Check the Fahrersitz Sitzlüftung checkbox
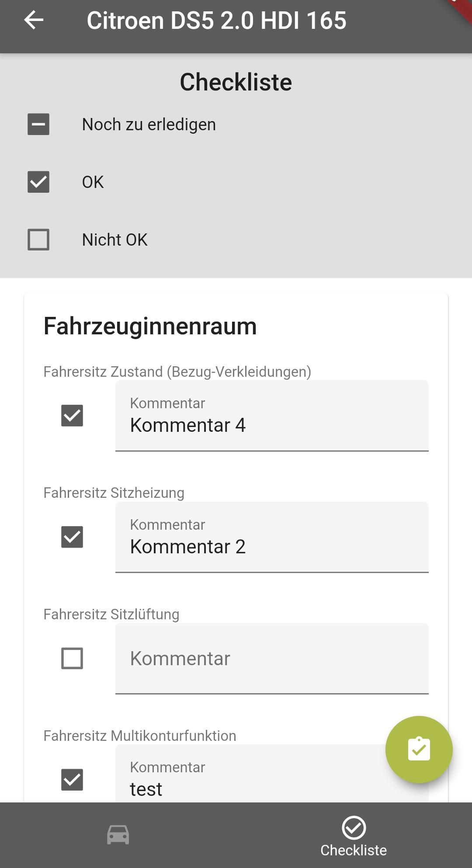Viewport: 472px width, 868px height. click(72, 658)
